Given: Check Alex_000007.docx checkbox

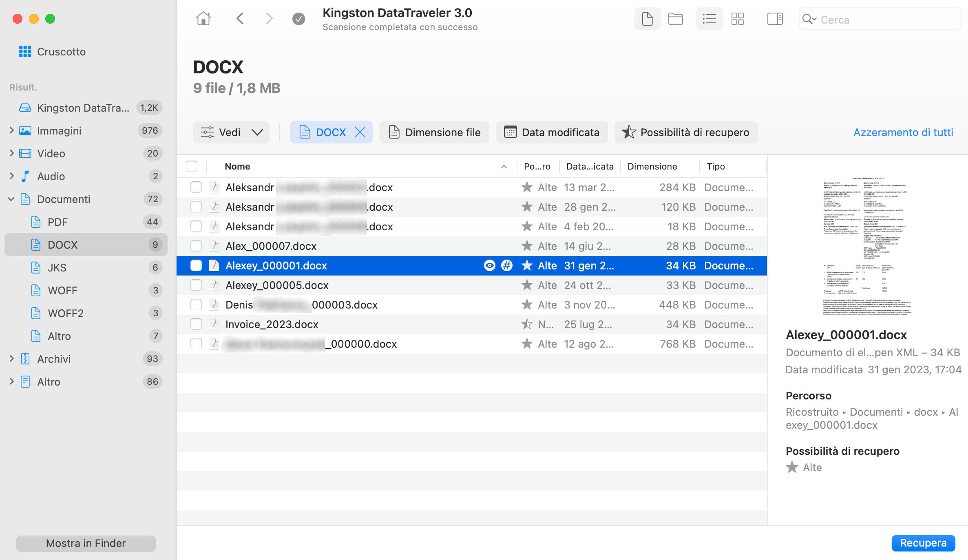Looking at the screenshot, I should tap(196, 246).
